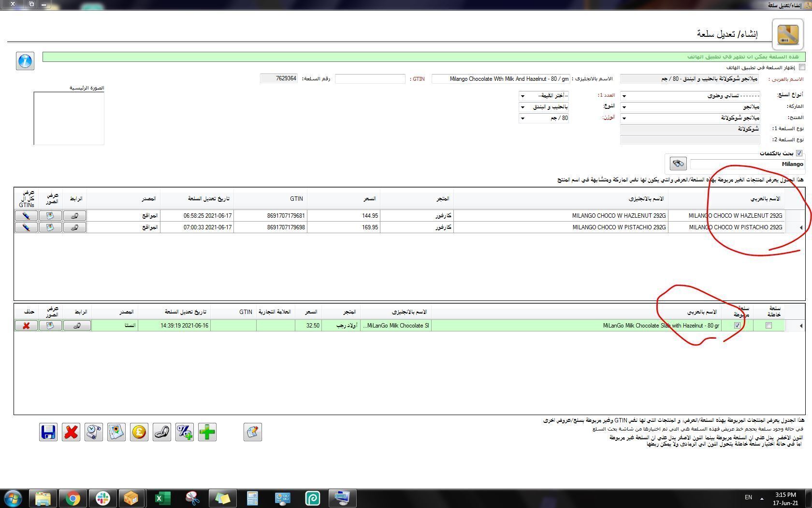Expand the 'الماركة' brand dropdown
The image size is (812, 508).
pos(623,107)
